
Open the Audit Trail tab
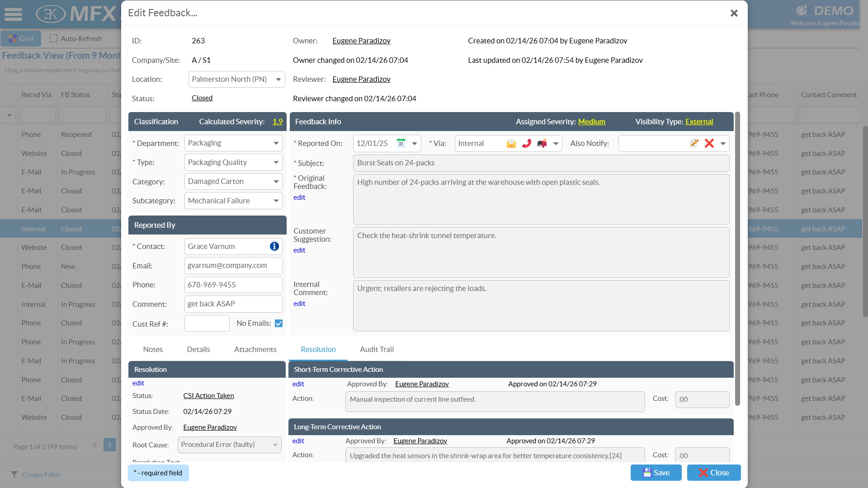click(377, 349)
